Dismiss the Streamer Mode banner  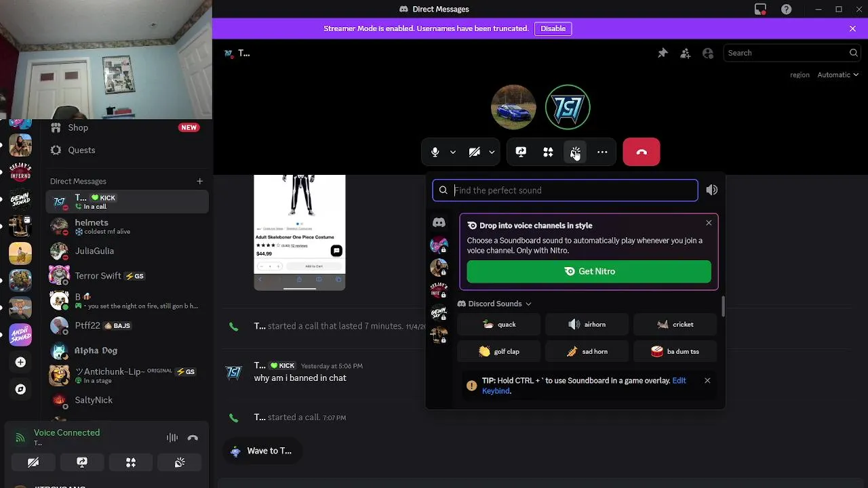pos(852,28)
